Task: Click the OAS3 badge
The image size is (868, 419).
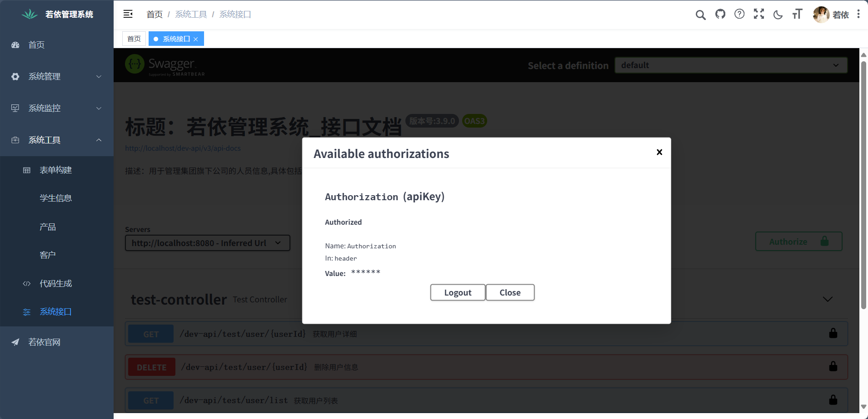Action: 474,121
